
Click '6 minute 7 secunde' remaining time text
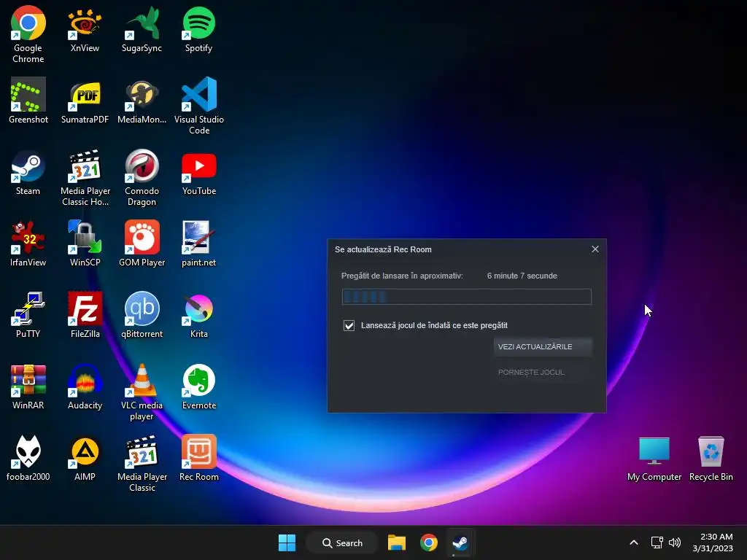[x=522, y=276]
